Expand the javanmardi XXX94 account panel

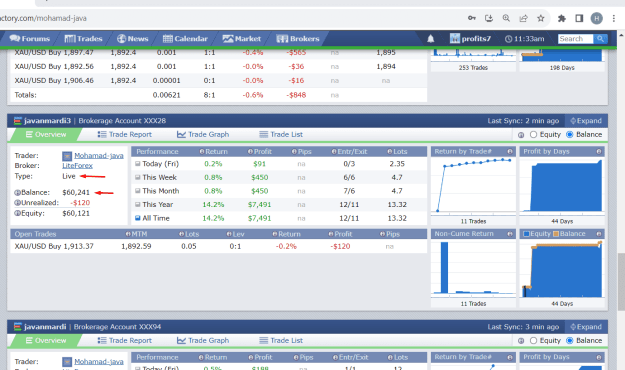586,327
